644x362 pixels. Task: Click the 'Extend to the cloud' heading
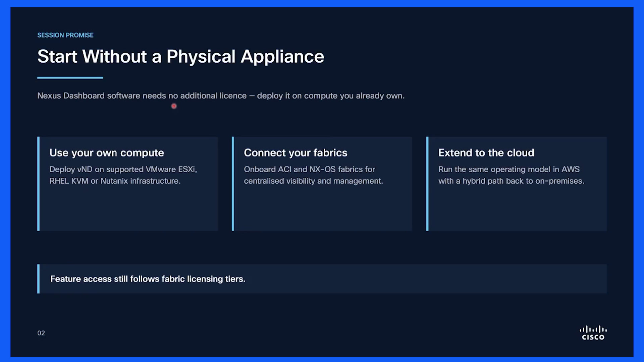pyautogui.click(x=486, y=153)
